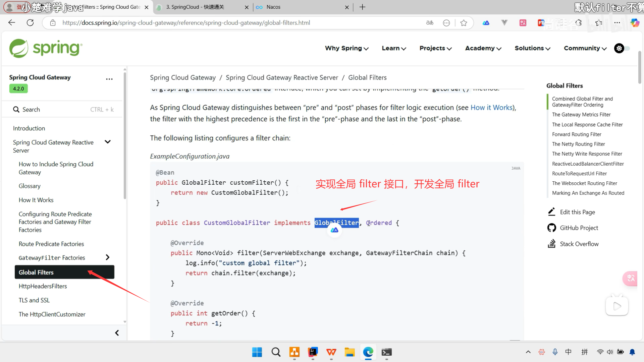Image resolution: width=644 pixels, height=362 pixels.
Task: Expand the GatewayFilter Factories submenu
Action: 108,257
